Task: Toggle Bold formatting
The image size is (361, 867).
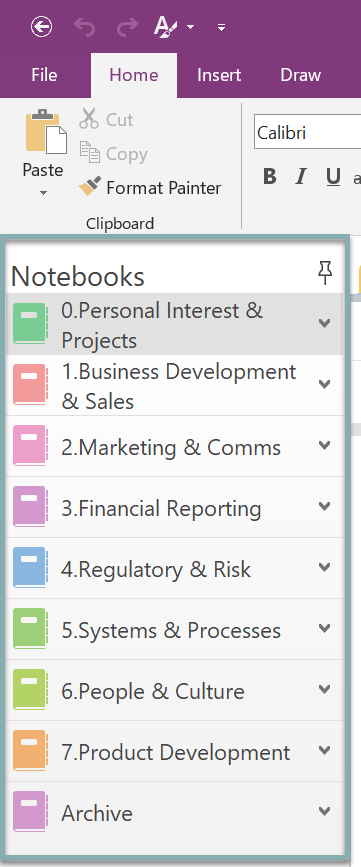Action: coord(270,176)
